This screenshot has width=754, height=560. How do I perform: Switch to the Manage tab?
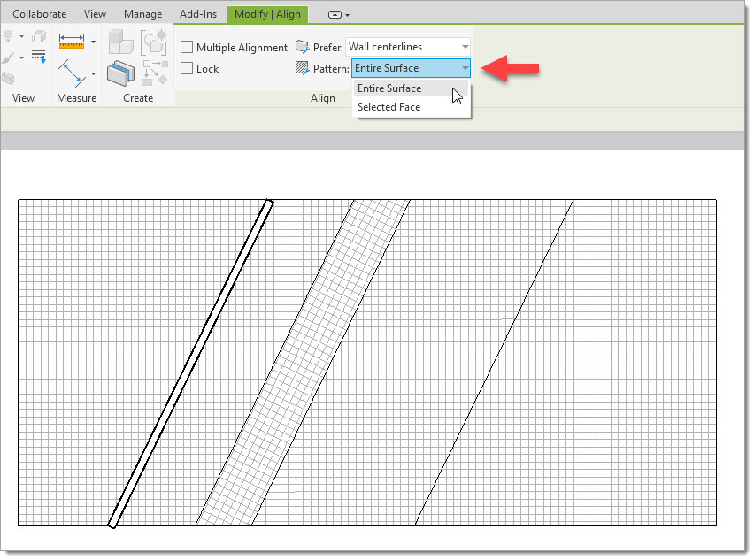[x=142, y=14]
